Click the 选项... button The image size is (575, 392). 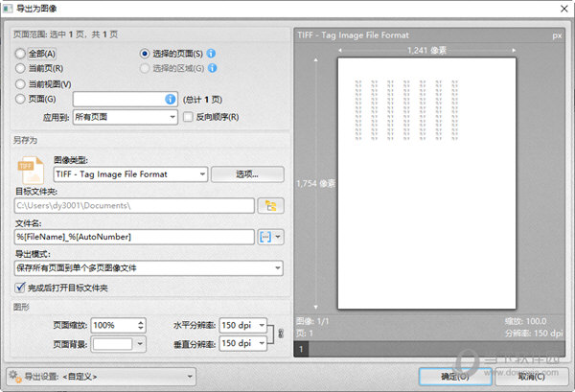pos(247,174)
